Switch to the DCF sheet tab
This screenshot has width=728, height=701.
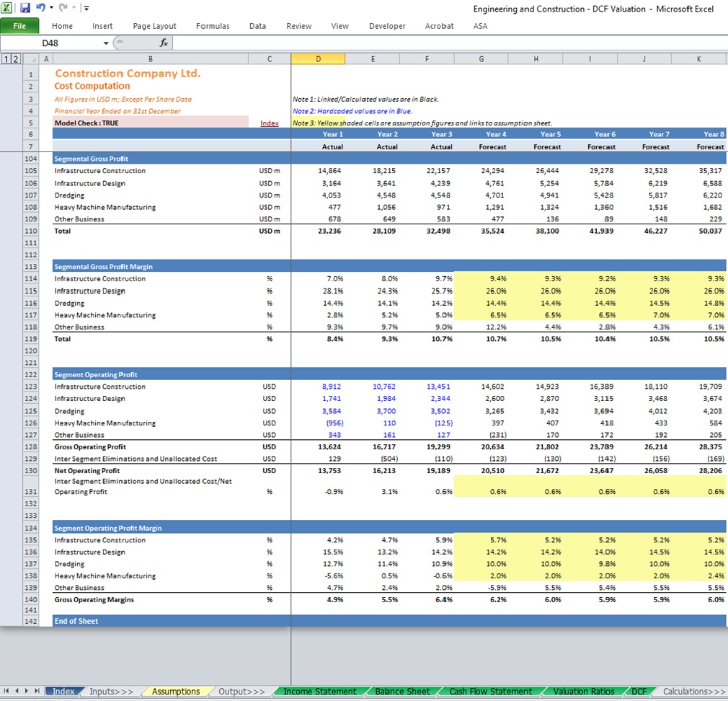(639, 691)
